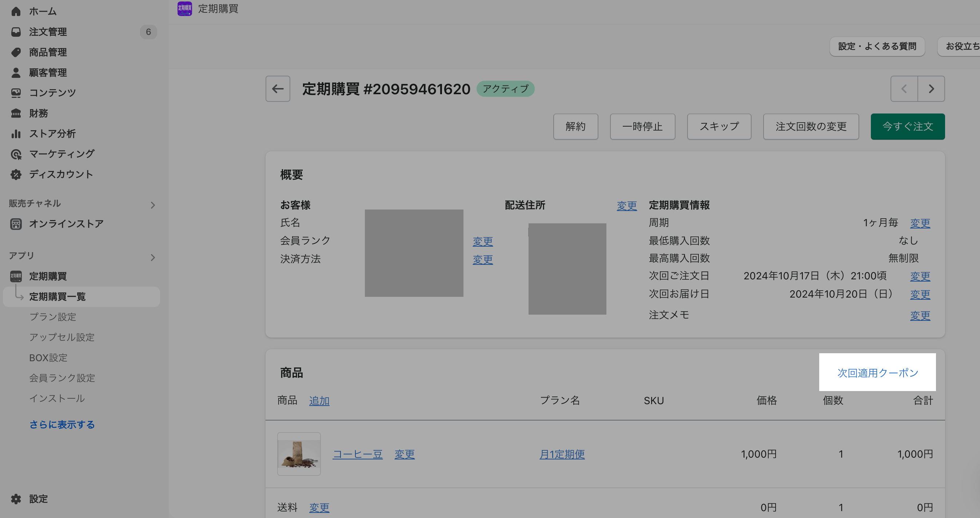Viewport: 980px width, 518px height.
Task: Expand the Apps (アプリ) section chevron
Action: [152, 258]
